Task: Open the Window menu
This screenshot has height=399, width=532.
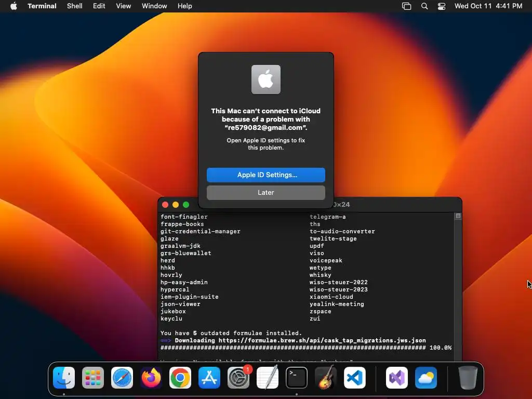Action: coord(154,6)
